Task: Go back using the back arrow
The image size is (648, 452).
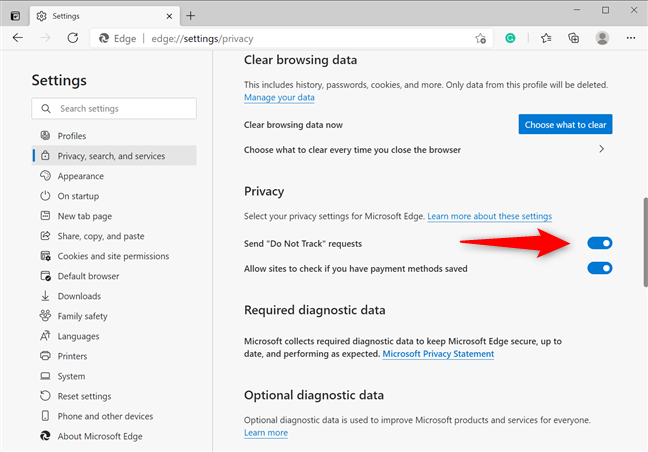Action: (x=18, y=38)
